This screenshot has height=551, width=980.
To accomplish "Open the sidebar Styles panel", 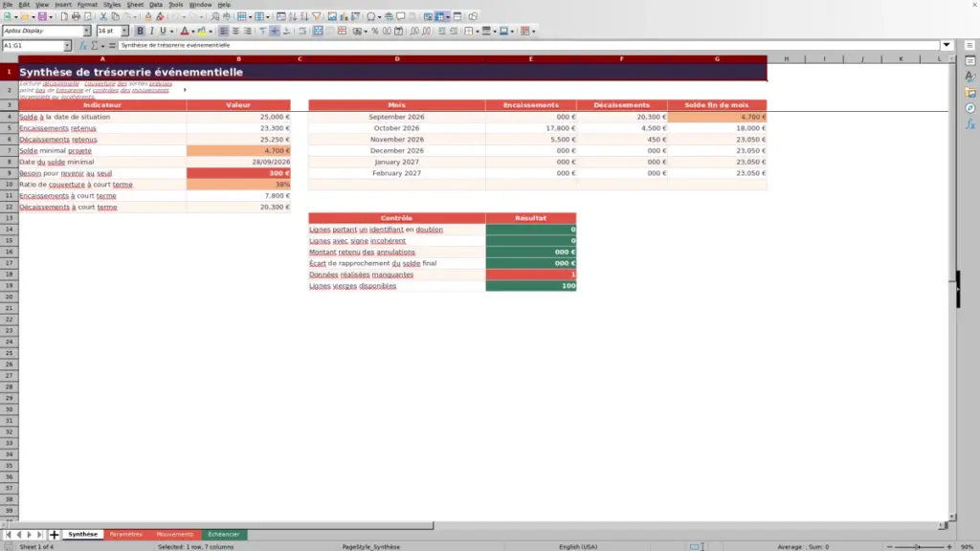I will (970, 77).
